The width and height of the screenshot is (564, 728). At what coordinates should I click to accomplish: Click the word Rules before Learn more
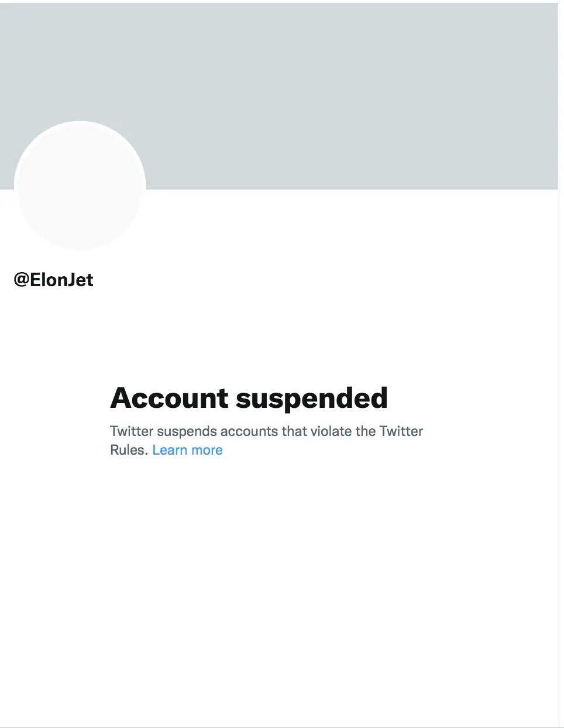coord(128,450)
